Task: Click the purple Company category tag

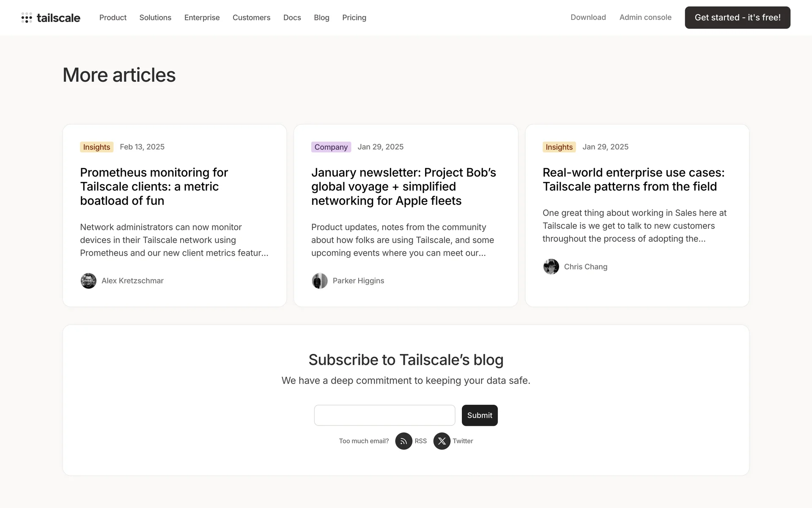Action: coord(331,147)
